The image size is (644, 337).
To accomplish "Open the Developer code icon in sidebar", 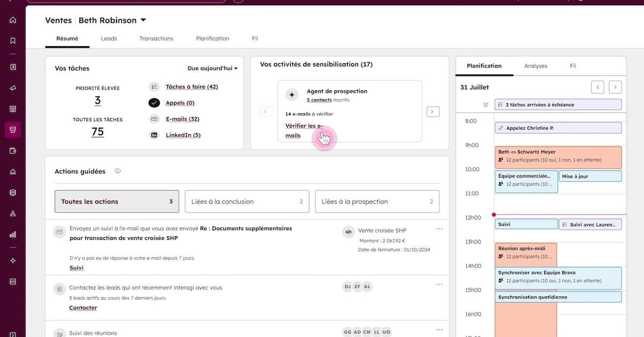I will (13, 281).
